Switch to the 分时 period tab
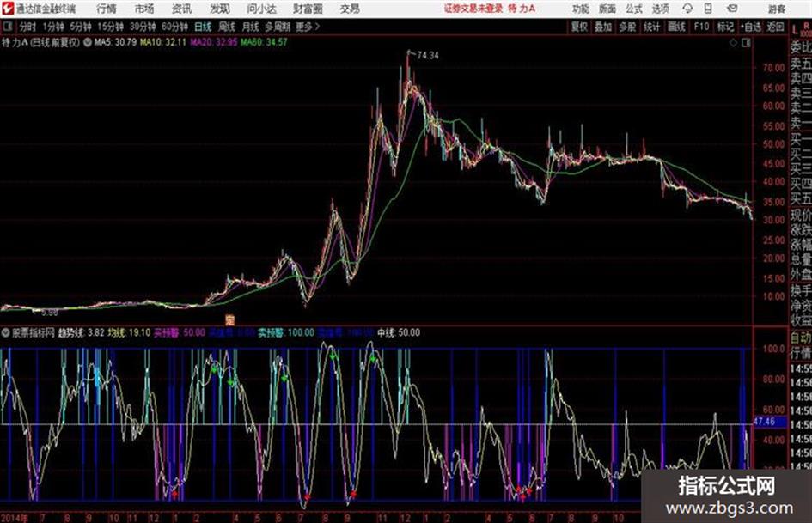 27,27
